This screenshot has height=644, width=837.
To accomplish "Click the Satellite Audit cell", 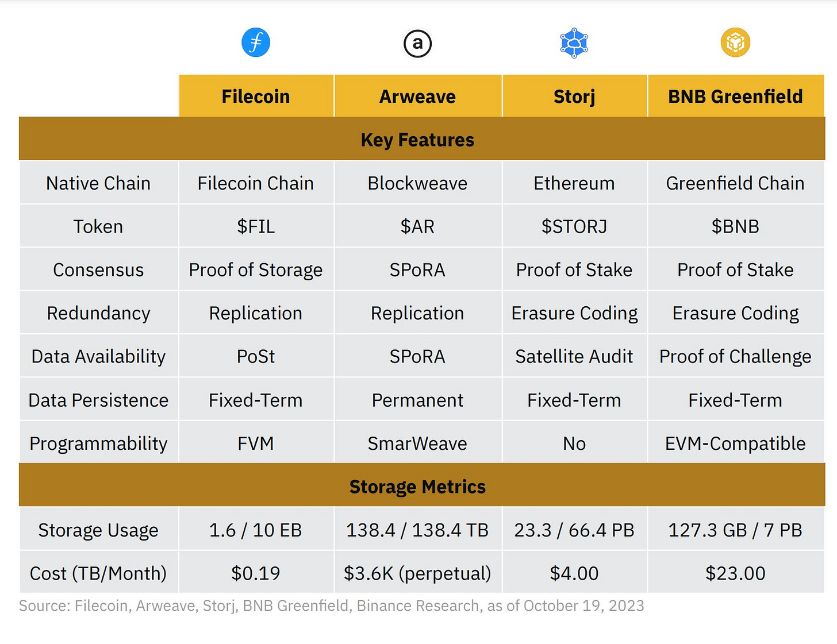I will pyautogui.click(x=575, y=356).
